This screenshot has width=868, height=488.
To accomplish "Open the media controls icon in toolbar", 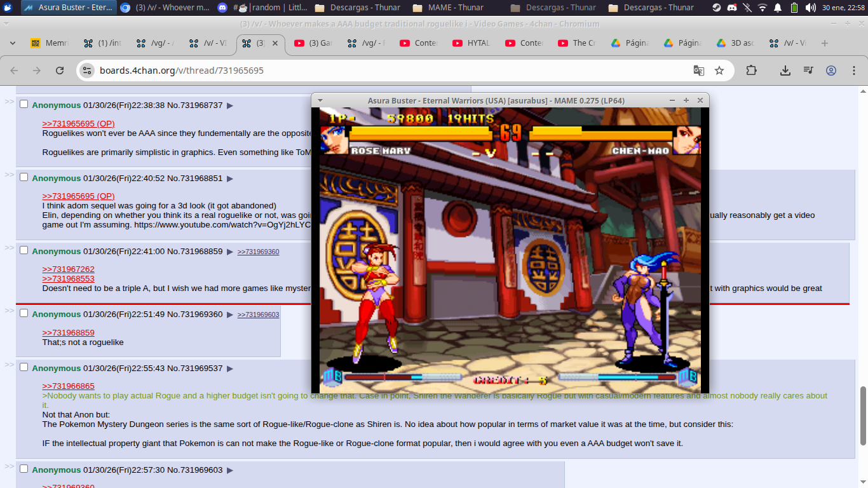I will (808, 71).
